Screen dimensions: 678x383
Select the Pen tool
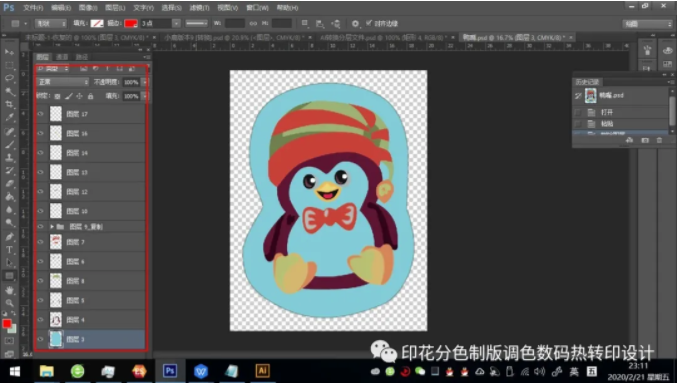click(x=9, y=237)
